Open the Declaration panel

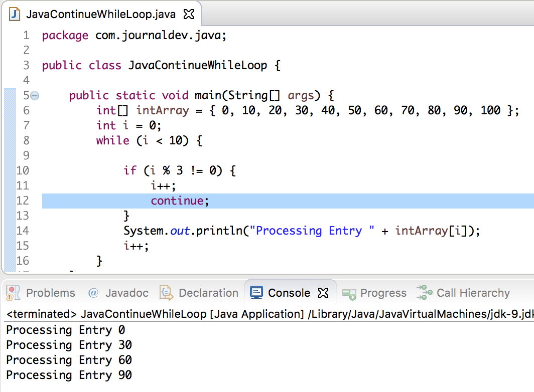click(207, 293)
